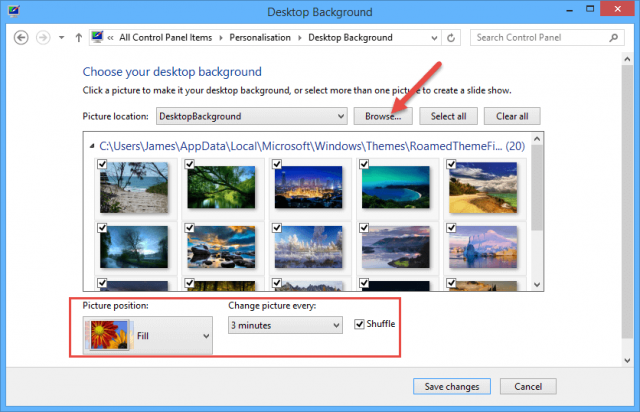This screenshot has height=412, width=640.
Task: Click the Save changes button
Action: (452, 386)
